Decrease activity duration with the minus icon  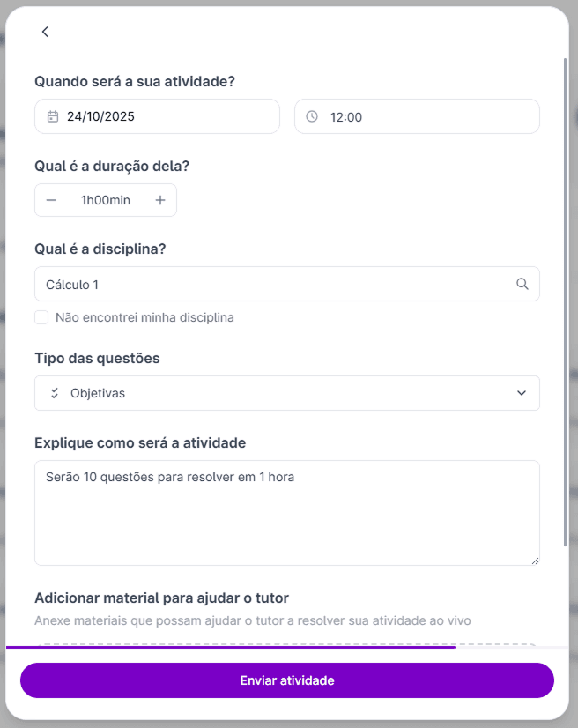pos(51,200)
